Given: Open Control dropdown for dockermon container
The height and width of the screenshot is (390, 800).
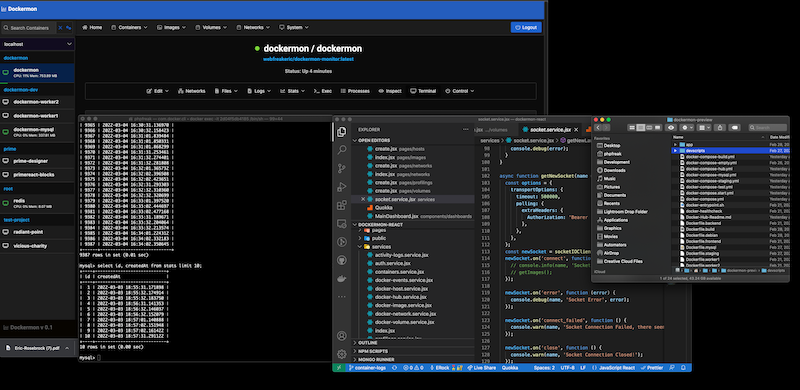Looking at the screenshot, I should pos(460,91).
